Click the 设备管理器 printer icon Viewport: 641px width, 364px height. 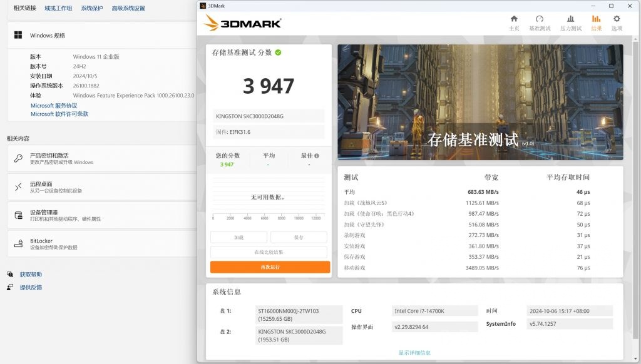tap(18, 215)
